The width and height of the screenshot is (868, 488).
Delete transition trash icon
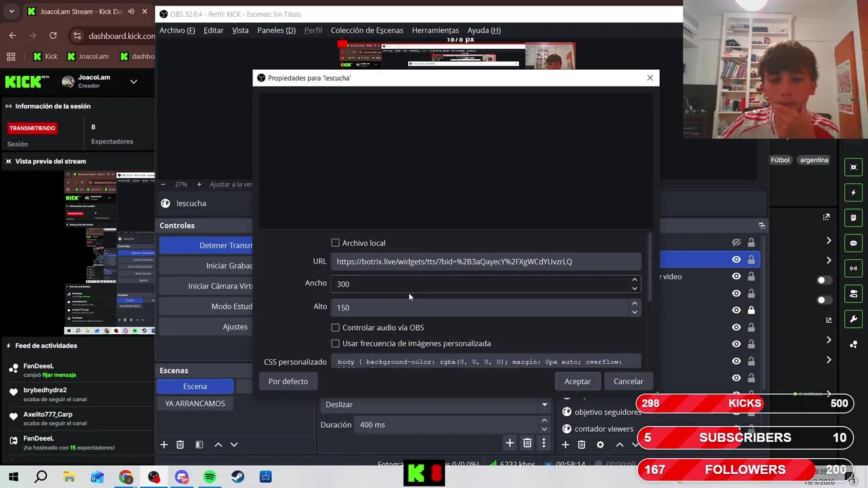(527, 443)
